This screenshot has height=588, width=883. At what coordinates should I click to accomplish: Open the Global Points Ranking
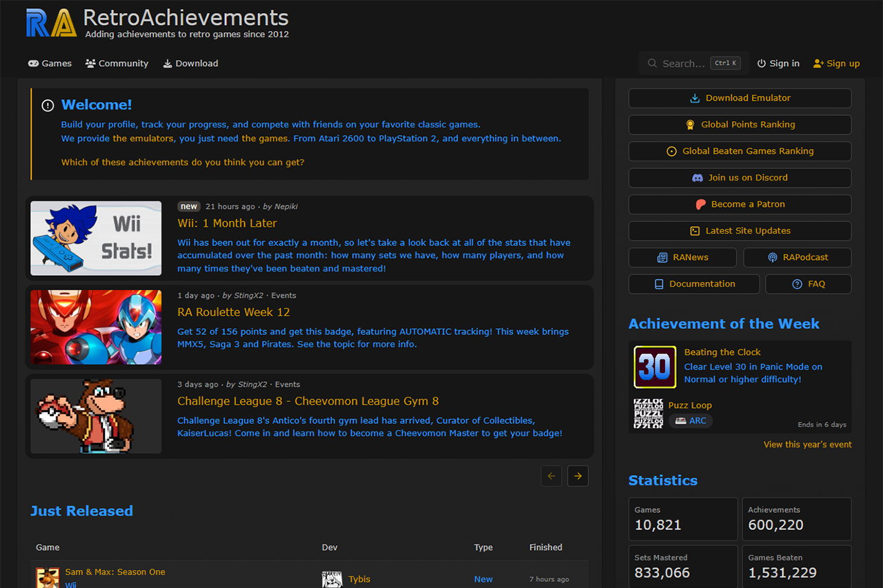(740, 125)
